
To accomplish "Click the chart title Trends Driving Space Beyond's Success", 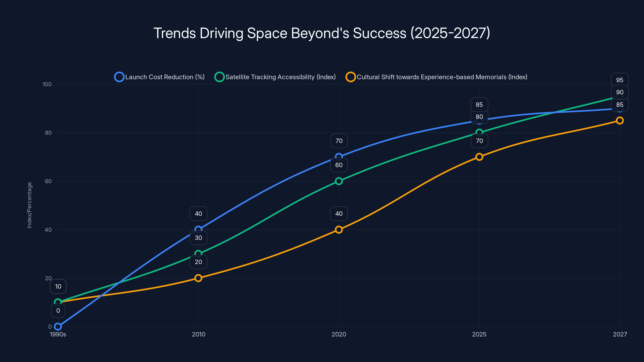I will pos(322,33).
